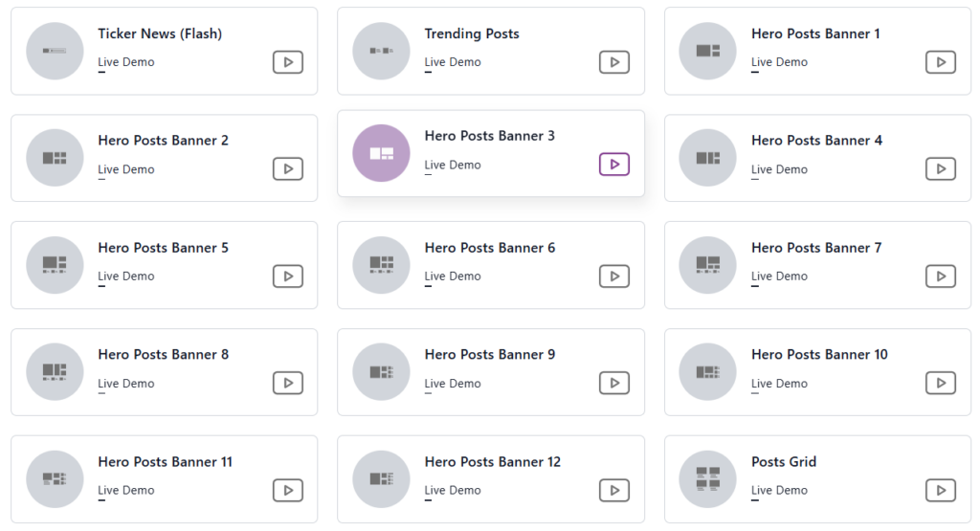Click the Hero Posts Banner 6 layout icon
This screenshot has width=980, height=531.
pos(381,265)
